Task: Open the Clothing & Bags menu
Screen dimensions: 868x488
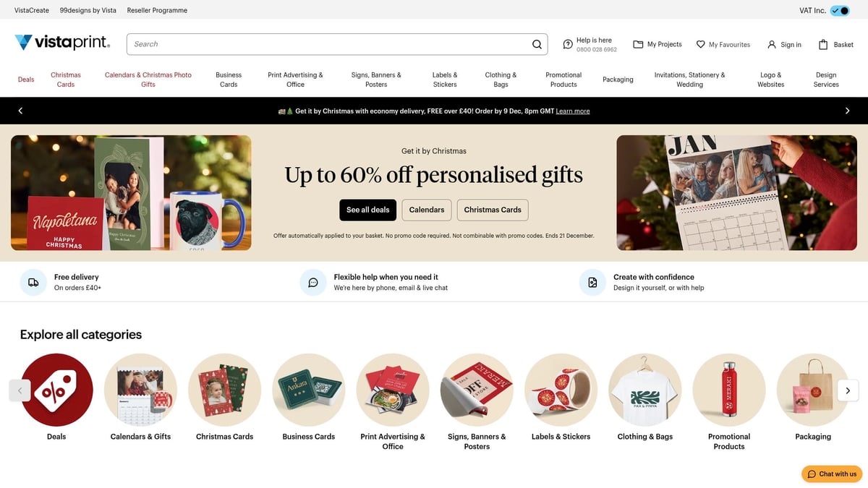Action: [x=501, y=80]
